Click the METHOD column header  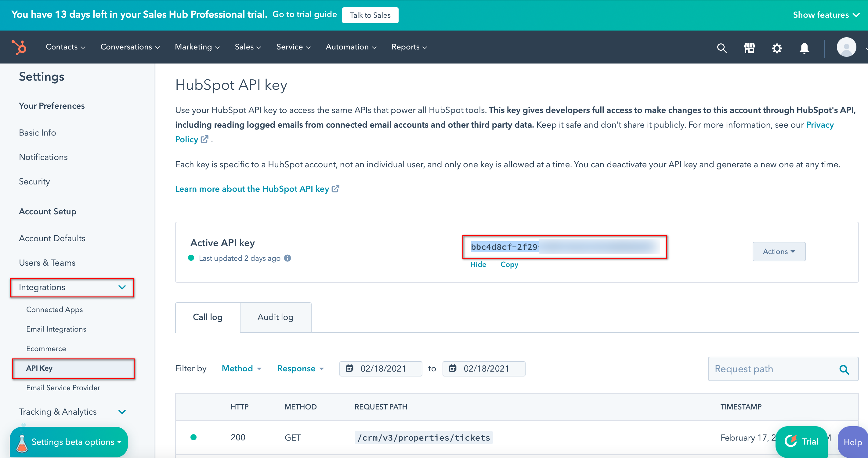tap(301, 407)
